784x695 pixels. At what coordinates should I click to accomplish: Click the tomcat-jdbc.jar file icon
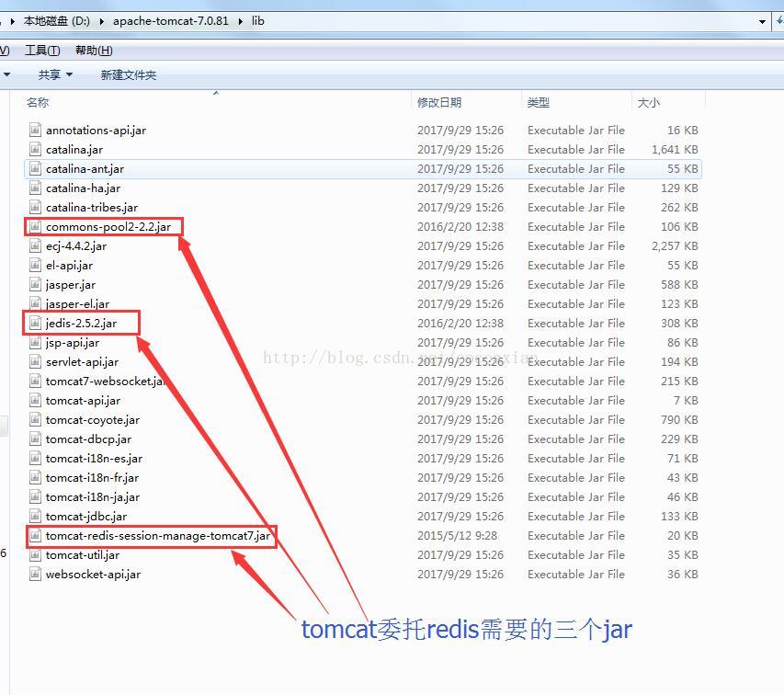click(x=35, y=517)
